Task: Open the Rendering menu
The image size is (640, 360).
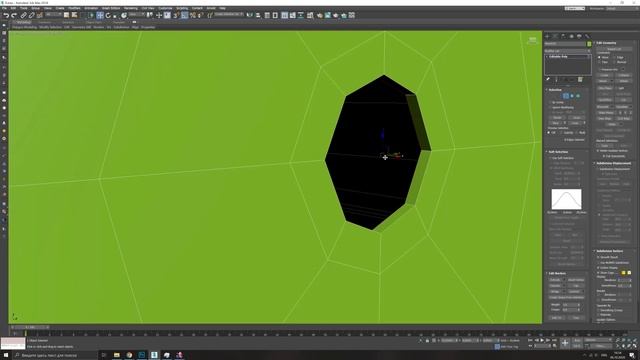Action: [131, 8]
